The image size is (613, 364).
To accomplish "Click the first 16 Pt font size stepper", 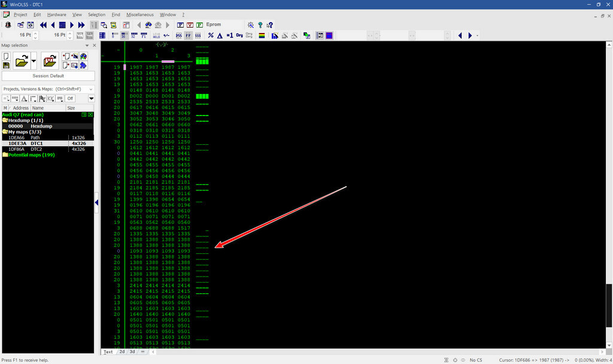I will point(35,35).
